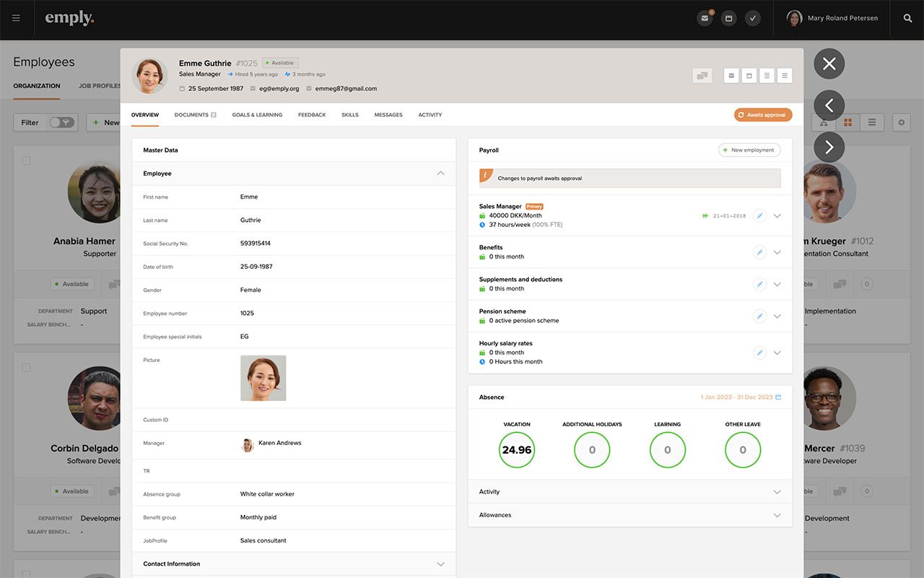Click Emme Guthrie's picture thumbnail in Master Data
Image resolution: width=924 pixels, height=578 pixels.
263,378
